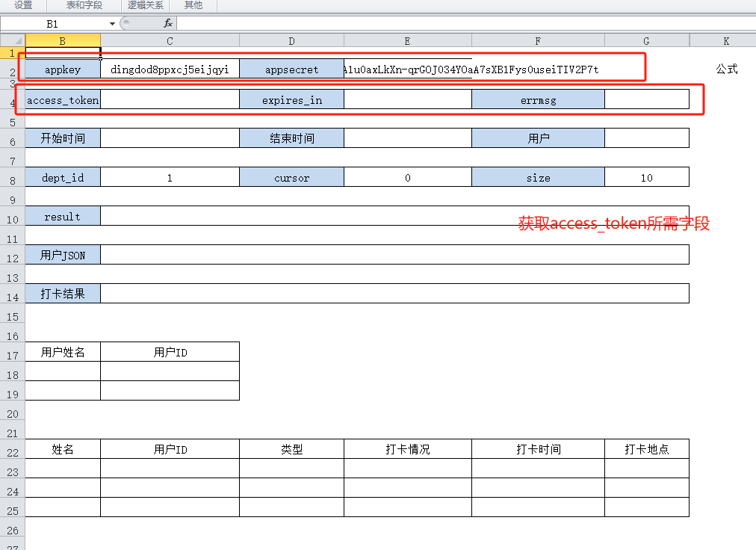Select column K header
This screenshot has width=756, height=550.
coord(725,41)
